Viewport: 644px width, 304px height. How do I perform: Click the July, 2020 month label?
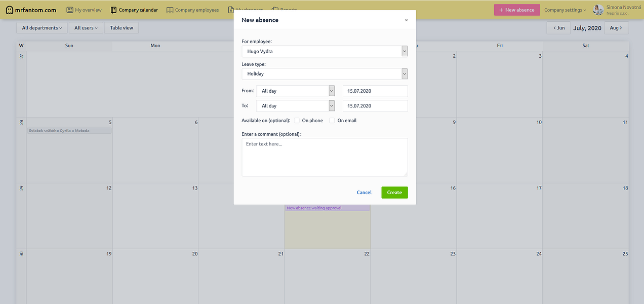(587, 28)
